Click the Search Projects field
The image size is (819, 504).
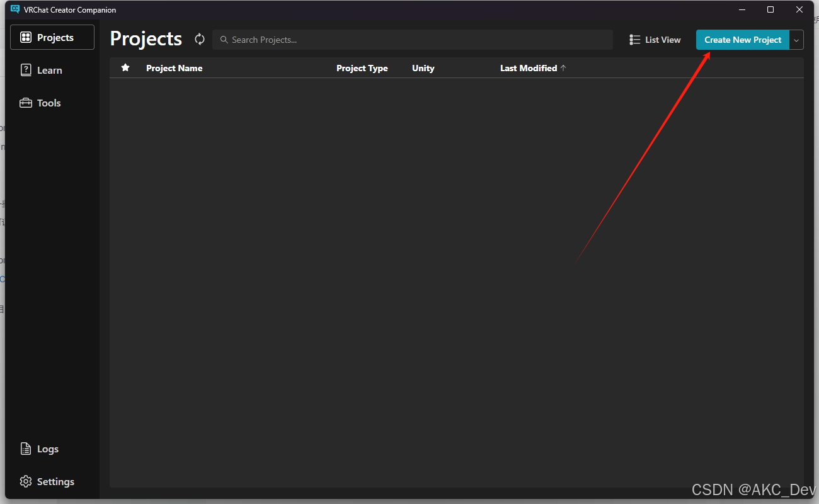click(413, 40)
